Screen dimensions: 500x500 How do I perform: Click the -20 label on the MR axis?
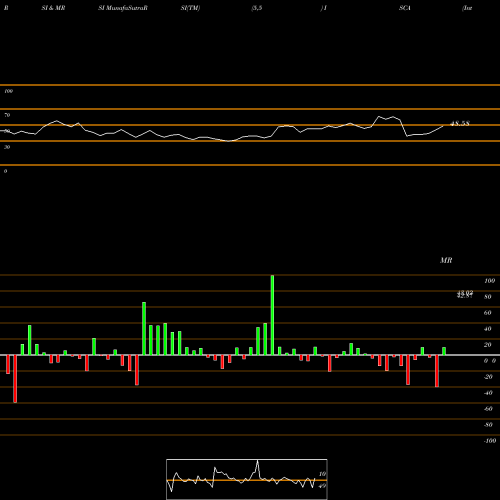tap(488, 377)
